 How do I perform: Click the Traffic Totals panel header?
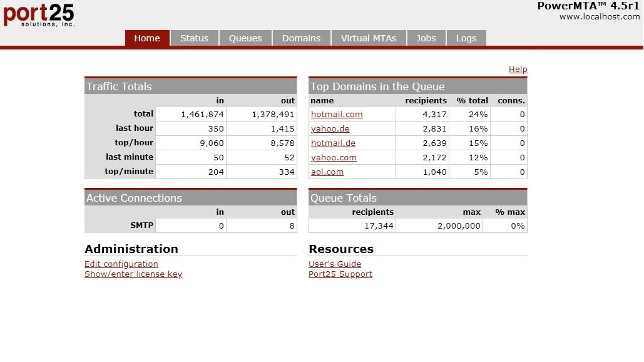190,86
